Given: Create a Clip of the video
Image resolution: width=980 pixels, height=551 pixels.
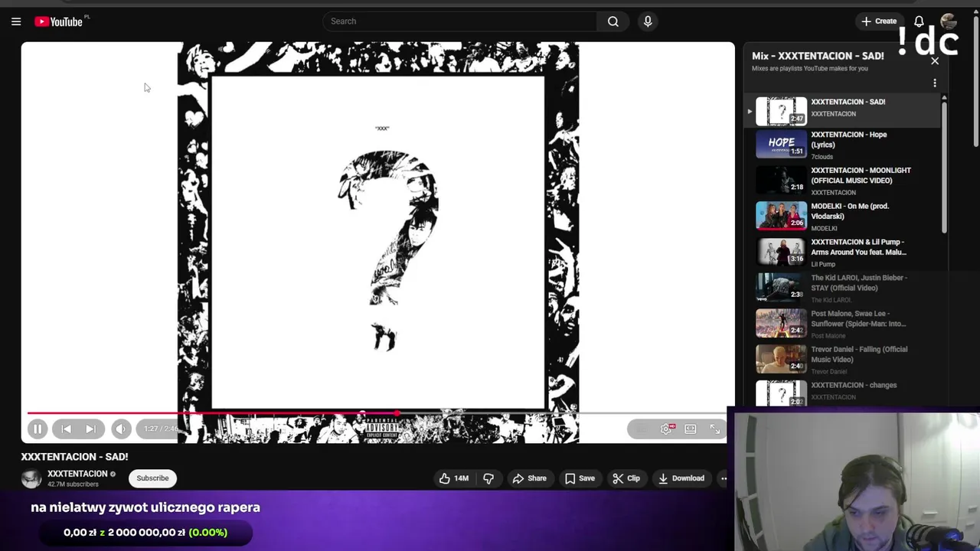Looking at the screenshot, I should point(626,478).
